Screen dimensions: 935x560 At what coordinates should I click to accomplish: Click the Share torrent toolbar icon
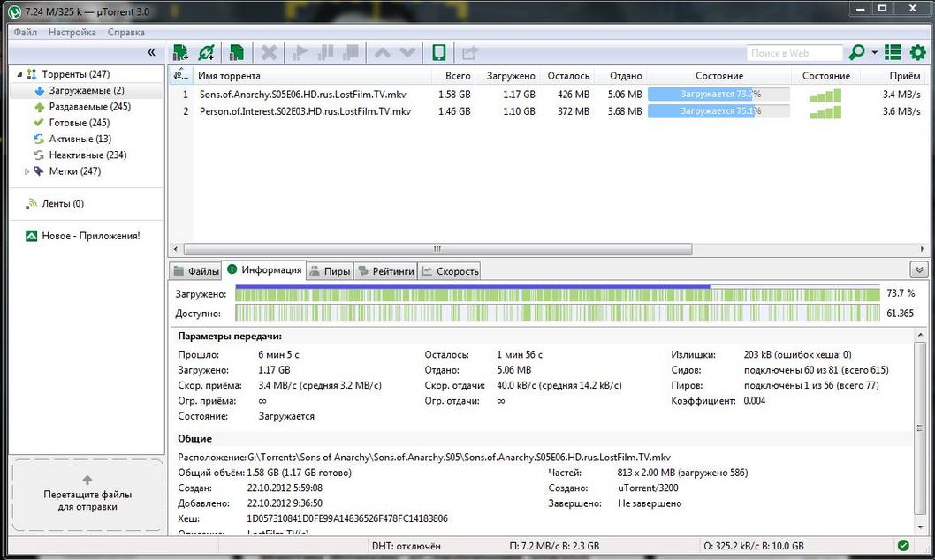click(x=470, y=53)
